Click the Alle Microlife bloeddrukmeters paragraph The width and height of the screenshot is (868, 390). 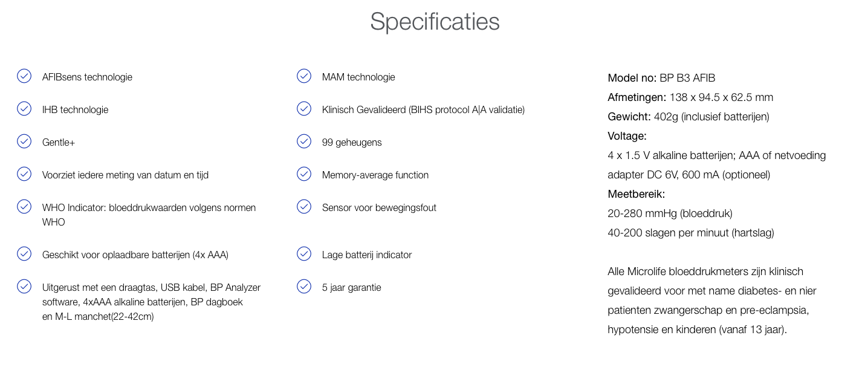pyautogui.click(x=712, y=301)
